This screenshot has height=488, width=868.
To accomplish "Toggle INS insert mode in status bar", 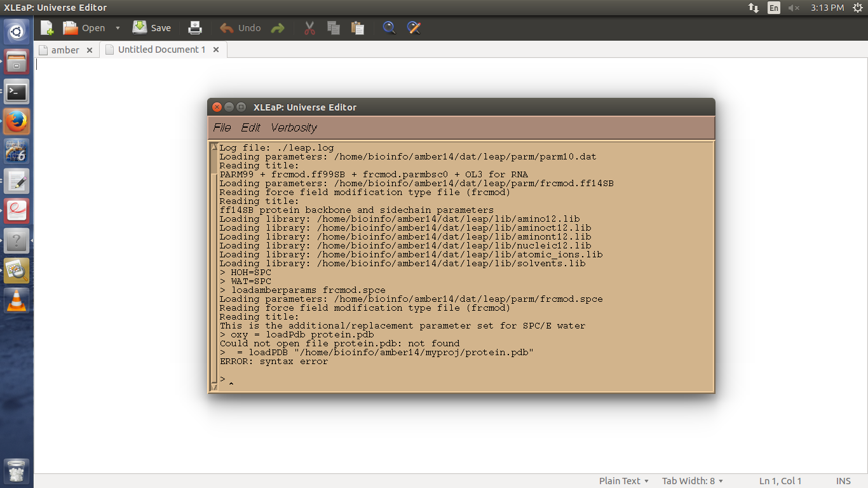I will 843,481.
